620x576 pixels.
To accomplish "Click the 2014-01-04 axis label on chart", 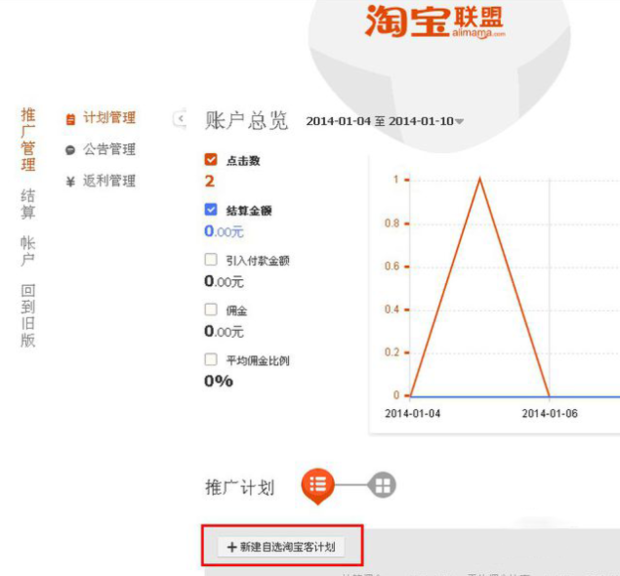I will click(x=412, y=414).
